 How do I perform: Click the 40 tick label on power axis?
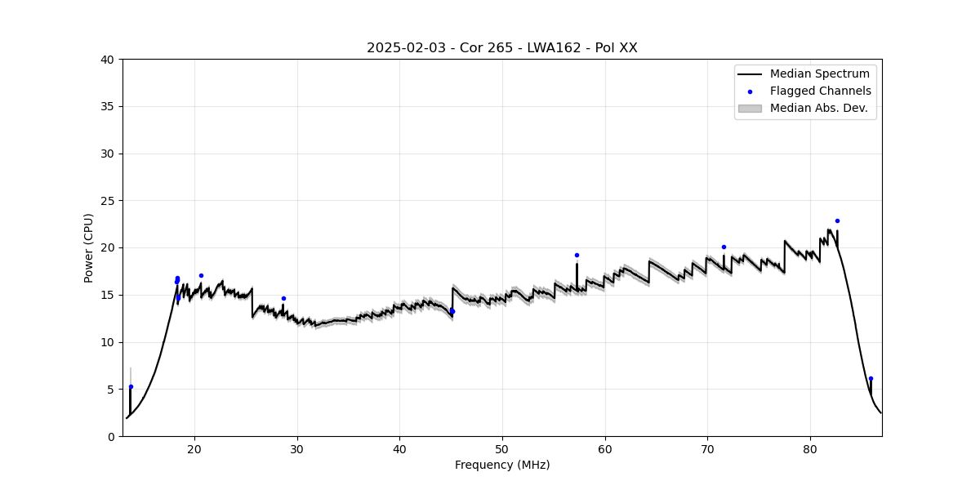click(109, 60)
